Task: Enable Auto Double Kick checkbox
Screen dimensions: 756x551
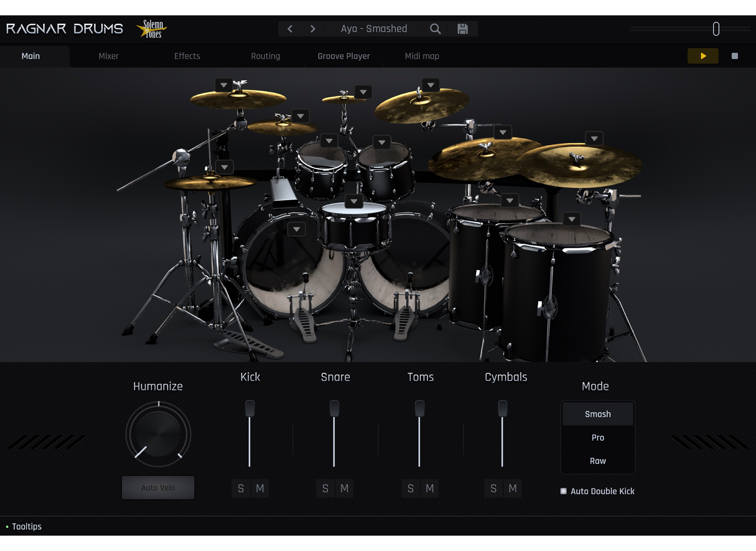Action: (x=563, y=491)
